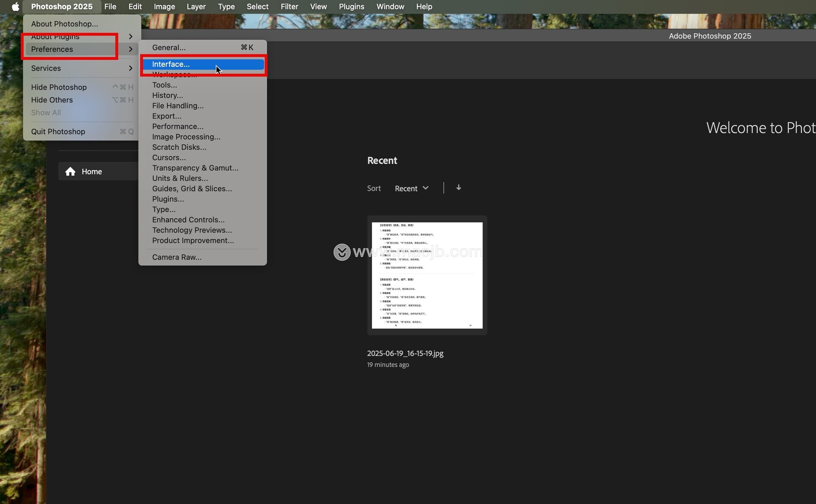Open the Photoshop 2025 menu
Screen dimensions: 816x504
click(62, 6)
